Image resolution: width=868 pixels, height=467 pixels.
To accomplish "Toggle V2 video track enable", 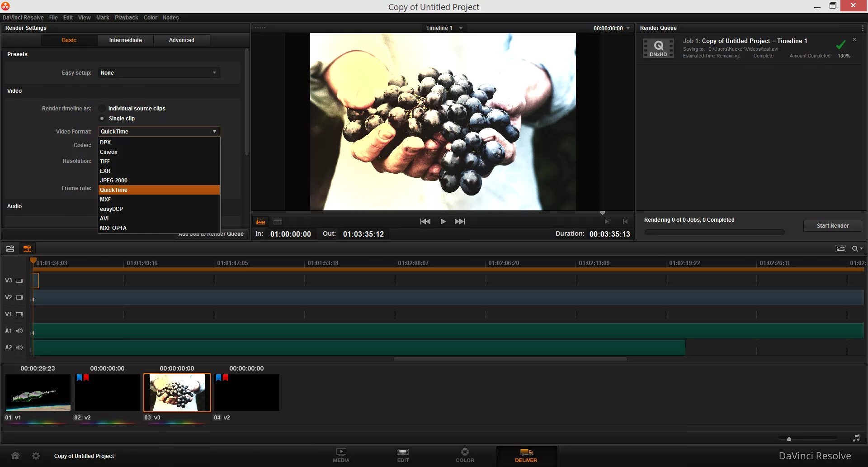I will [19, 297].
